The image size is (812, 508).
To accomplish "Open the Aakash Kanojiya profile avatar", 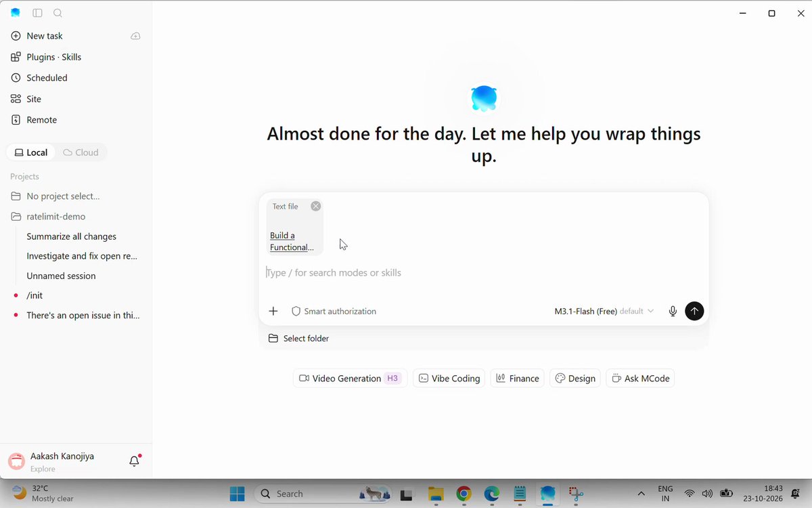I will coord(16,461).
